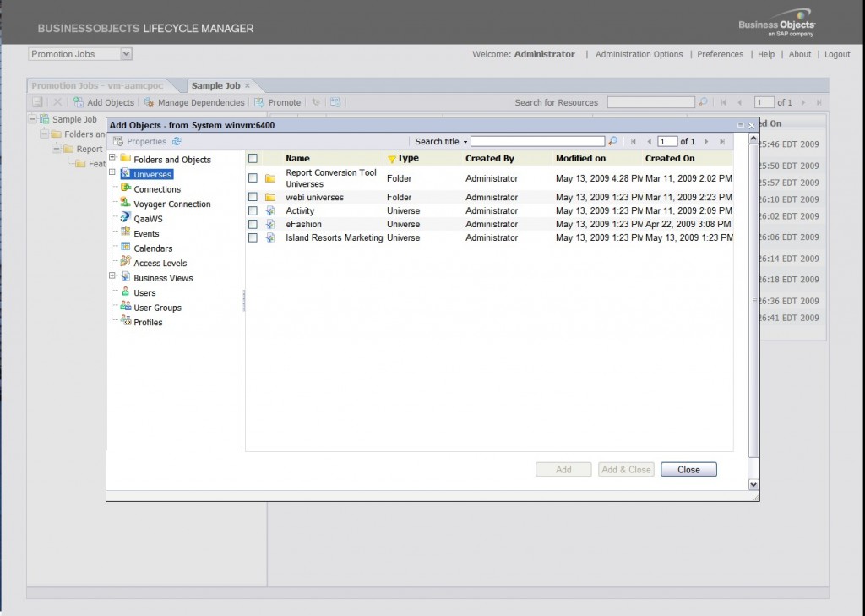The height and width of the screenshot is (616, 865).
Task: Sort by the Name column header
Action: (x=297, y=158)
